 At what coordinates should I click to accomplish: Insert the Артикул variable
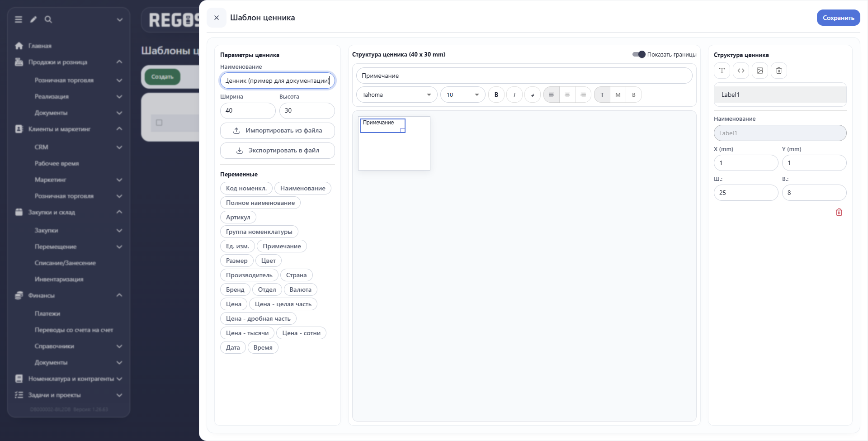coord(238,217)
